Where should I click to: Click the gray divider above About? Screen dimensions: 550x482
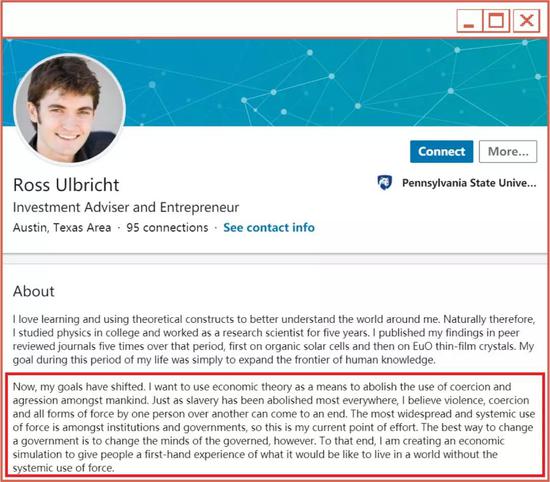click(x=275, y=259)
